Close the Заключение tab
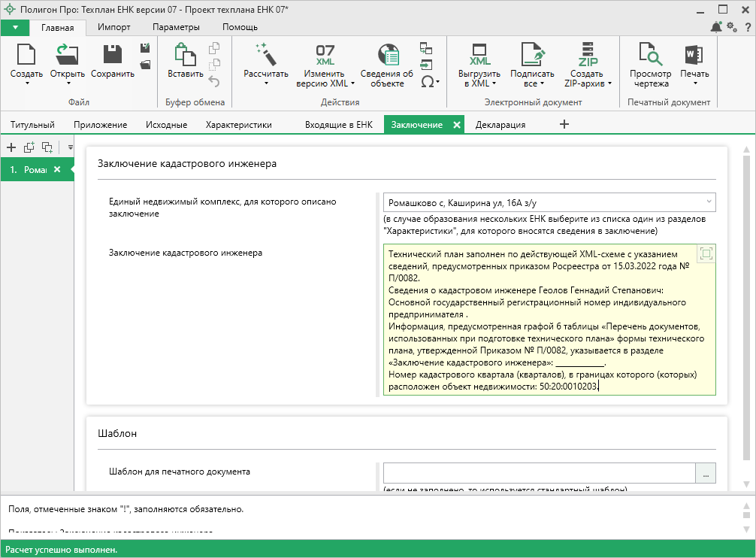Screen dimensions: 756x558 point(456,125)
